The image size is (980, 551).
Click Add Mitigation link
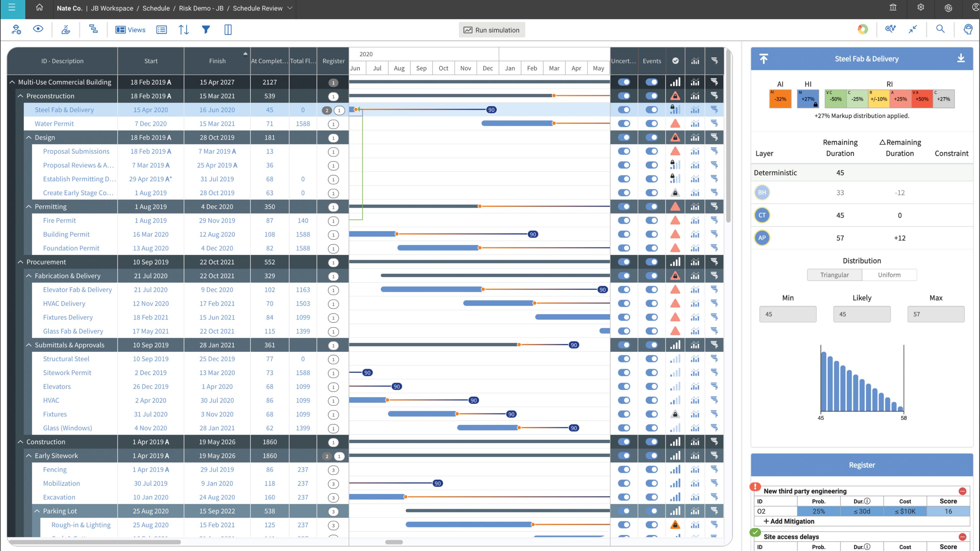pyautogui.click(x=789, y=521)
